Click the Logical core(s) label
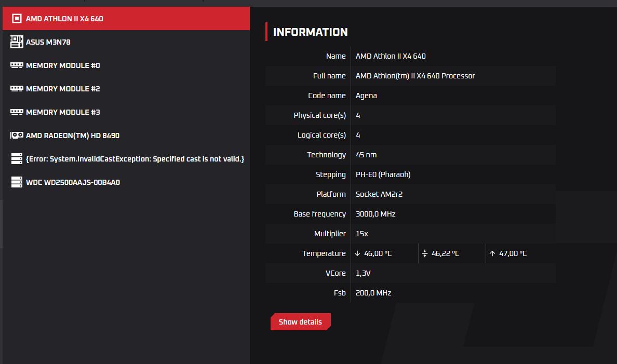617x364 pixels. point(321,135)
